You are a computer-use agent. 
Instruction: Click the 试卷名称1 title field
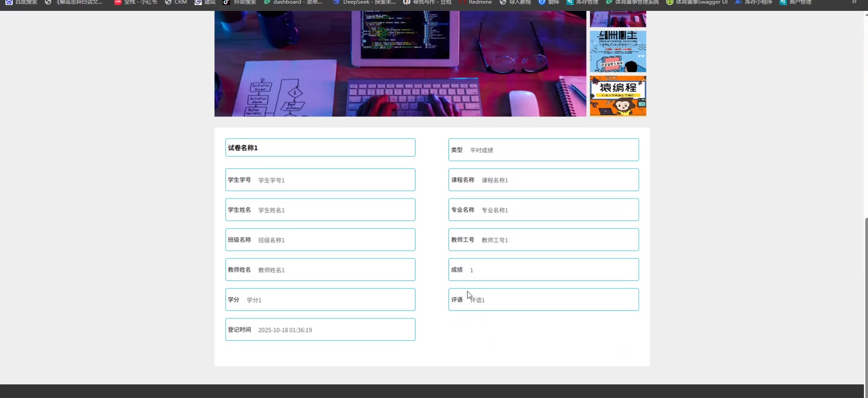[x=320, y=148]
